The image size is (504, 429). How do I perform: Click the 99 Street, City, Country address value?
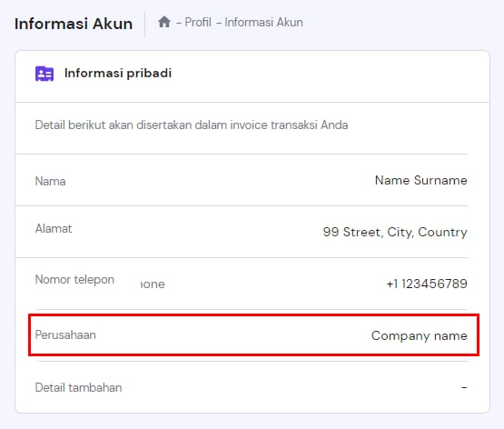point(395,232)
